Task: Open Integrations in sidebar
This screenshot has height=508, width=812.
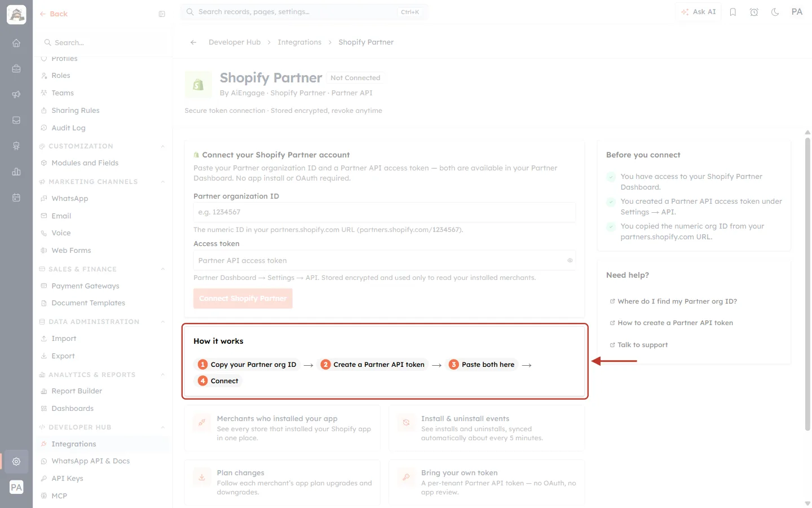Action: pyautogui.click(x=103, y=444)
